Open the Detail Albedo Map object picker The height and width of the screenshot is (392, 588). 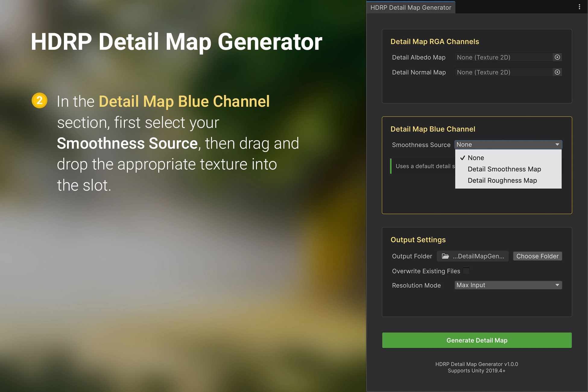(557, 57)
